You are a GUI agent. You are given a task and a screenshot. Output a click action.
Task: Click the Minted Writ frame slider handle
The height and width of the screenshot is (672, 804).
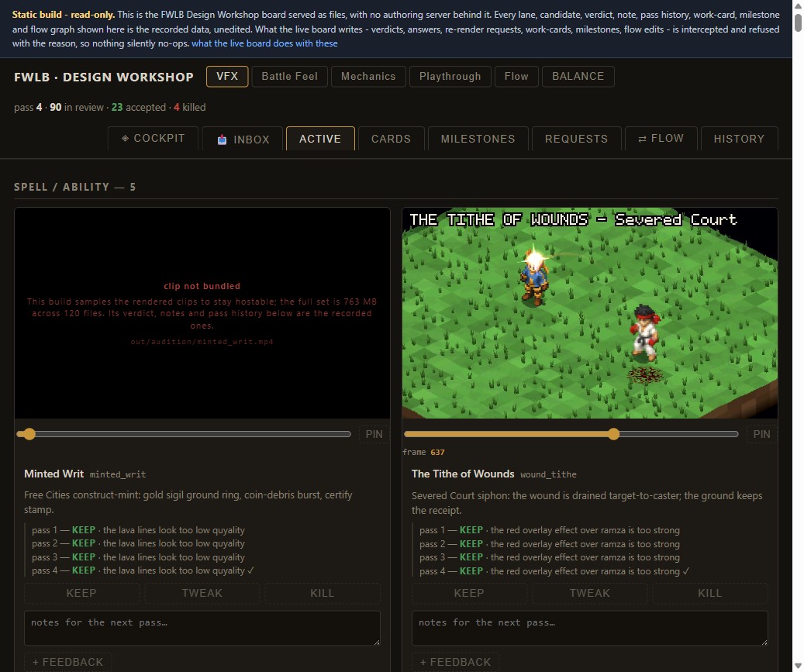tap(29, 434)
